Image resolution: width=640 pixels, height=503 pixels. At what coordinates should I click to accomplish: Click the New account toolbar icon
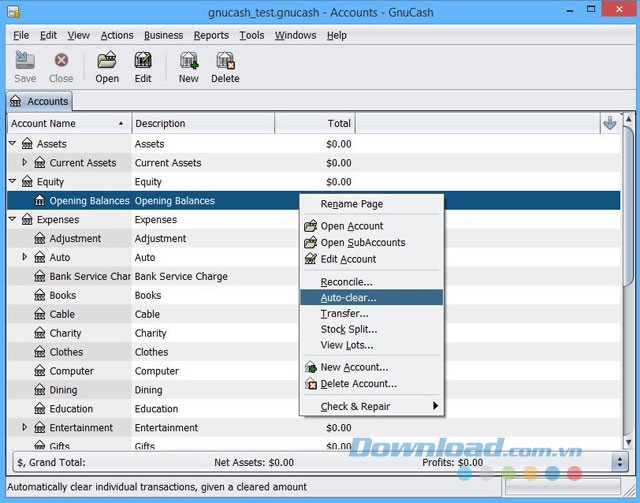coord(188,62)
